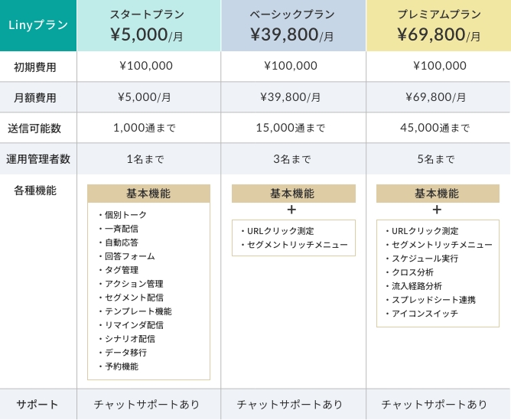511x420 pixels.
Task: Click the 個別トーク feature item
Action: 125,215
